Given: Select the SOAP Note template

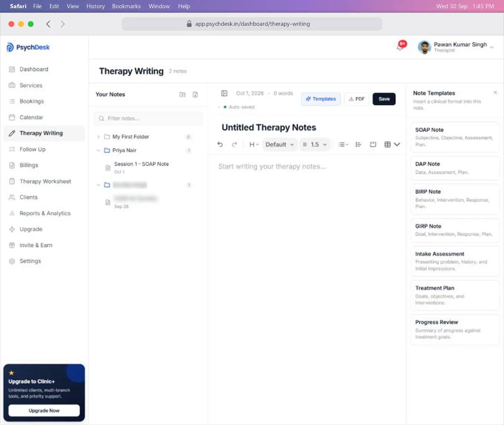Looking at the screenshot, I should click(455, 137).
